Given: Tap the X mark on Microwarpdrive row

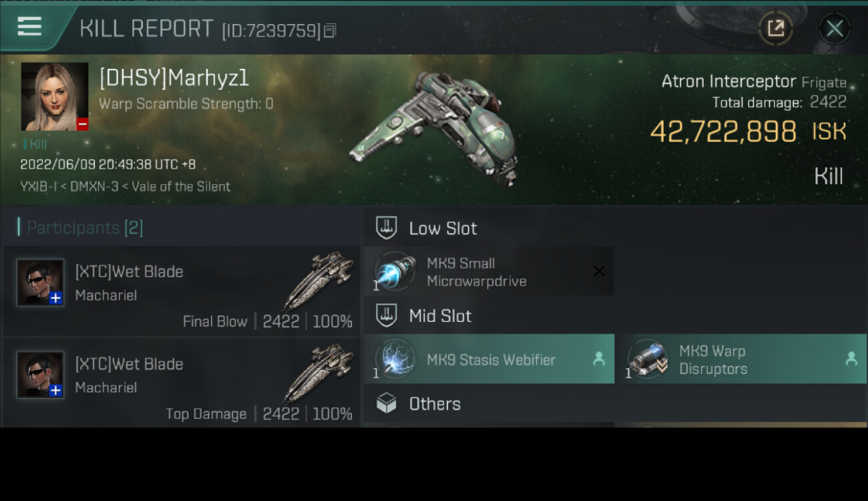Looking at the screenshot, I should 599,271.
